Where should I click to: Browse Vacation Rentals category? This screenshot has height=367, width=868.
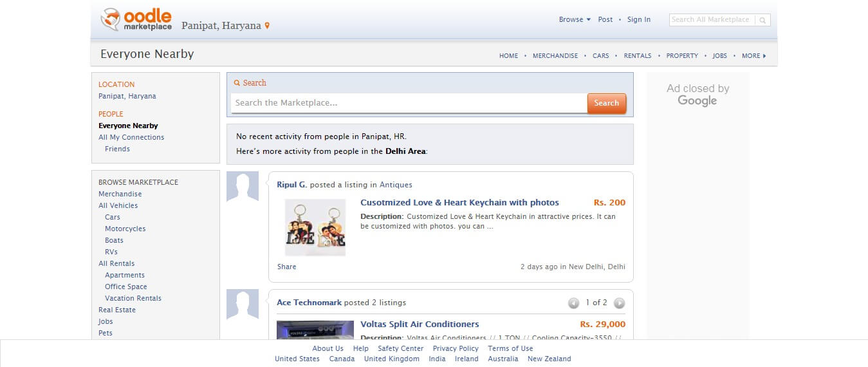click(133, 298)
